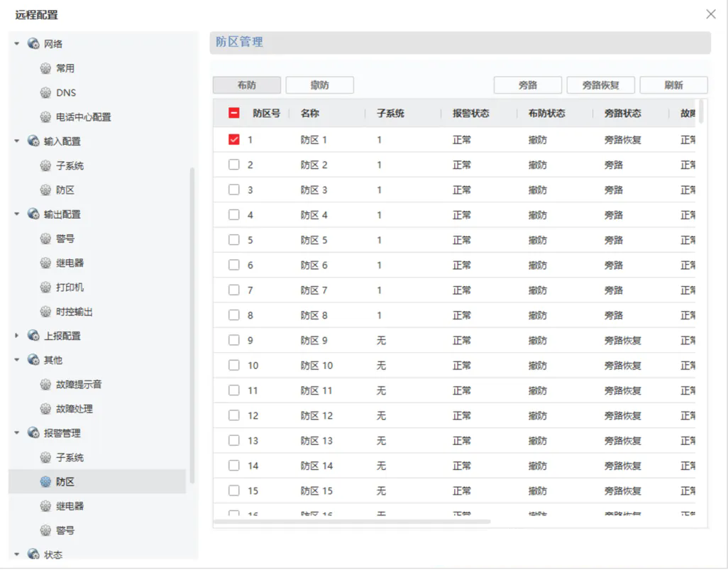728x570 pixels.
Task: Uncheck the checkbox for 防区 1
Action: [234, 140]
